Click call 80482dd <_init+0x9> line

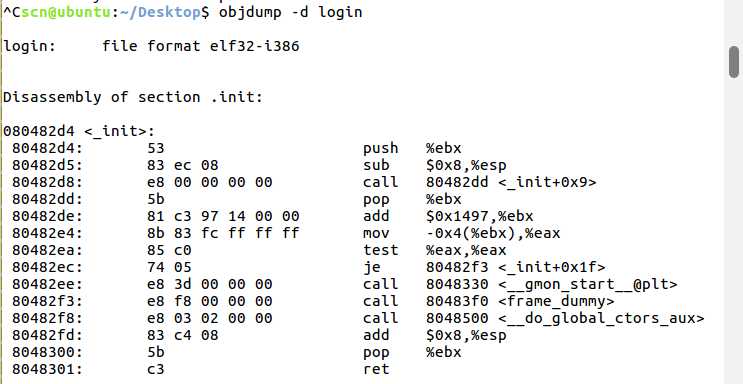(480, 182)
